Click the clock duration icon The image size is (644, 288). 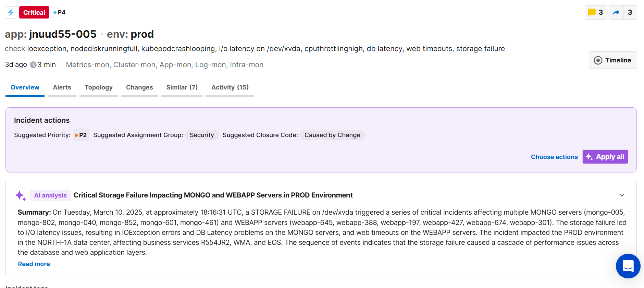click(x=33, y=65)
